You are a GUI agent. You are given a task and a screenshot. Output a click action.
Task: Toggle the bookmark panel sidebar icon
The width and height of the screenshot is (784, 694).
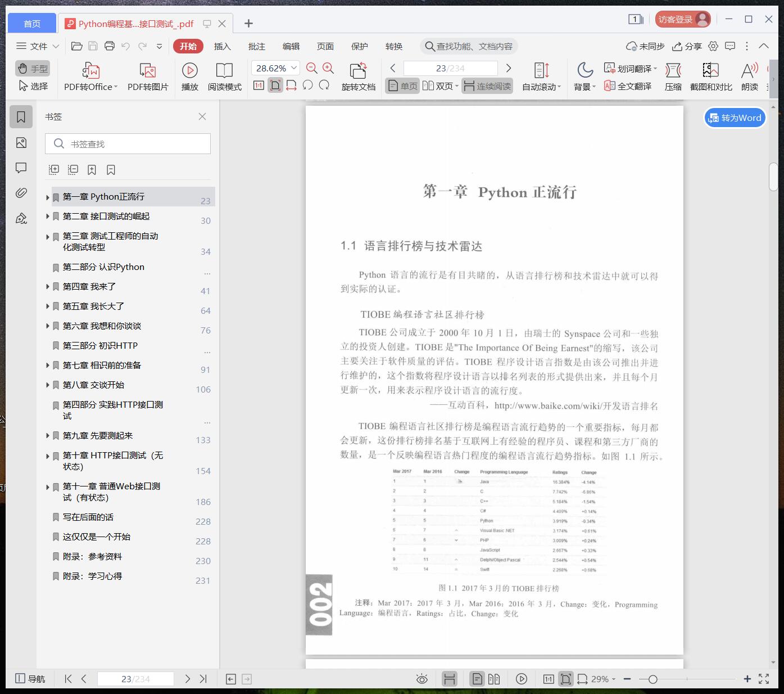coord(21,117)
